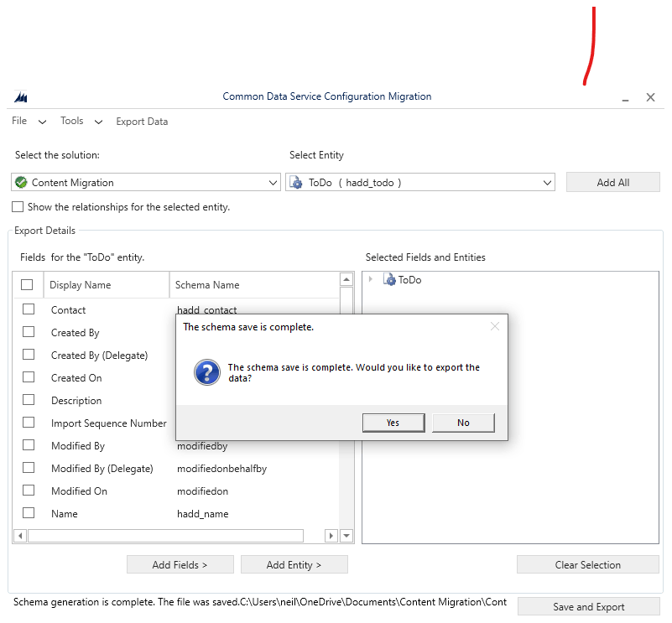Select the ToDo item in Selected Fields tree
This screenshot has height=623, width=672.
409,280
